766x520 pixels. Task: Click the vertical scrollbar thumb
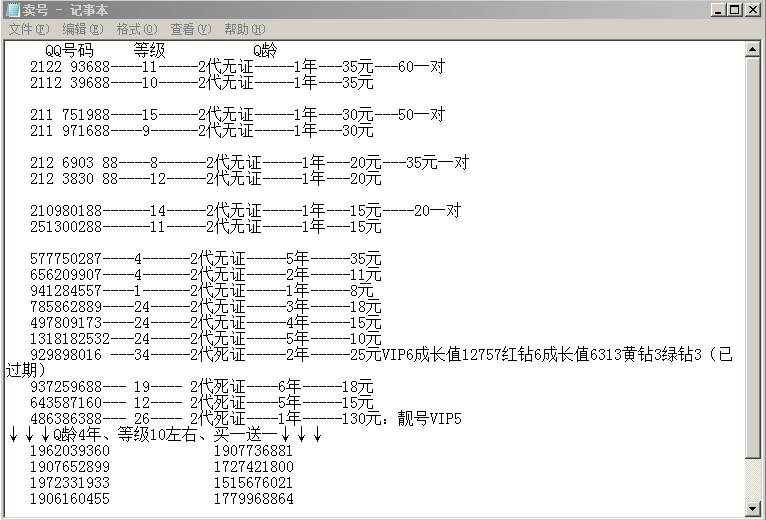pyautogui.click(x=752, y=257)
